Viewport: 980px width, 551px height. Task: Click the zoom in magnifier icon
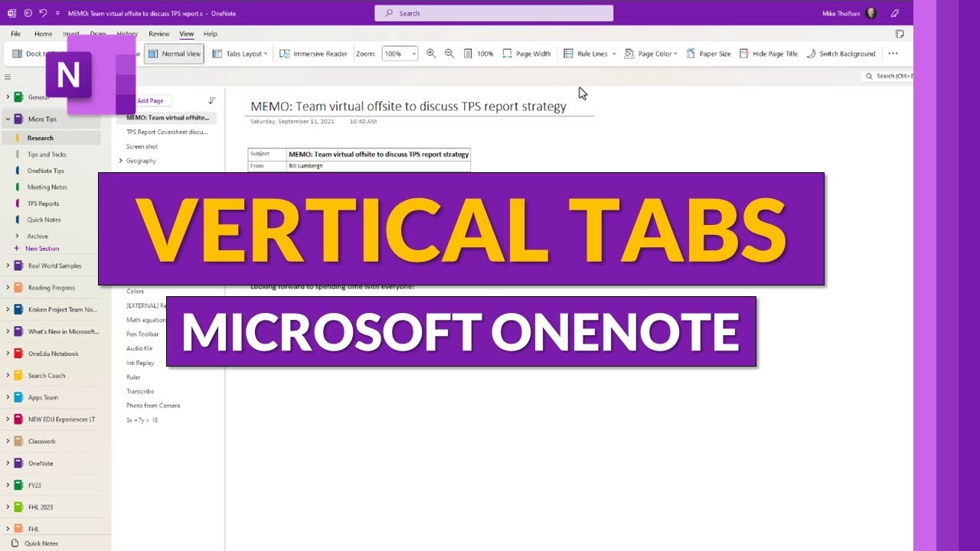pyautogui.click(x=431, y=54)
